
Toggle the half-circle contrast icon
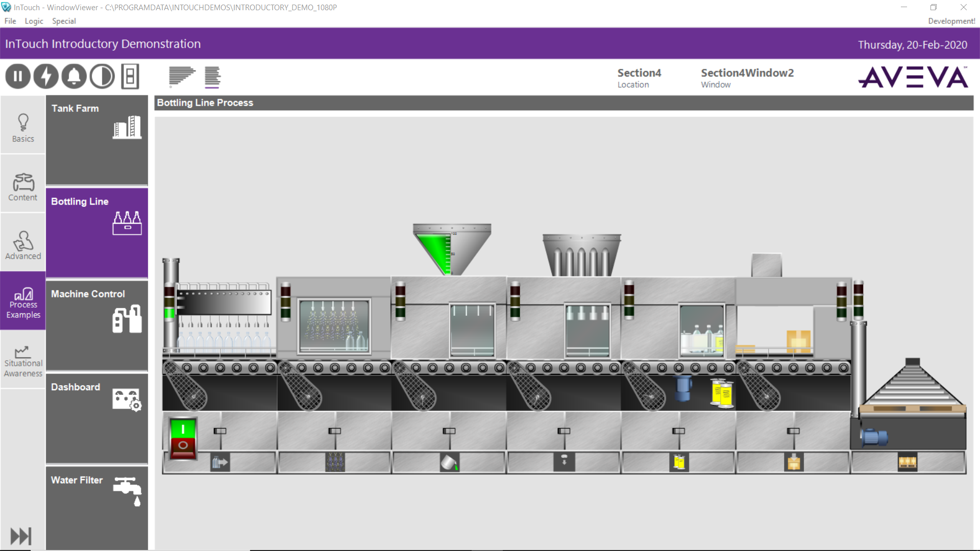tap(102, 77)
